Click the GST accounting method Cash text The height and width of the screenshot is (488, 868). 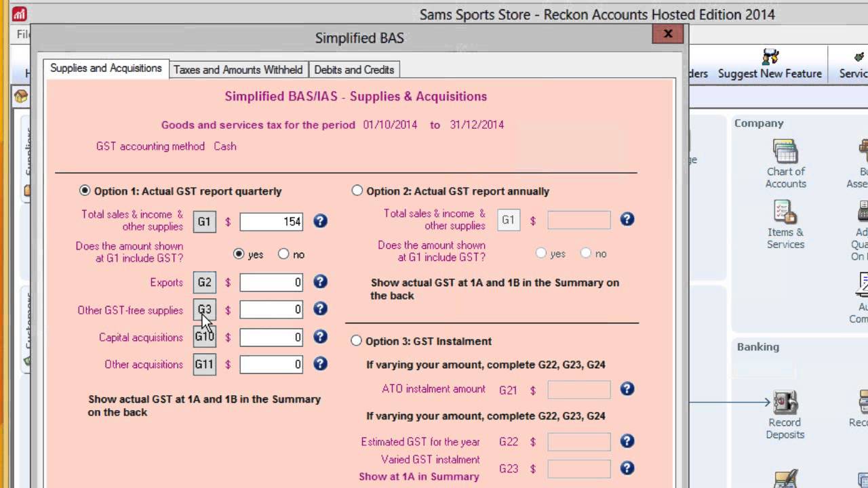pyautogui.click(x=225, y=146)
